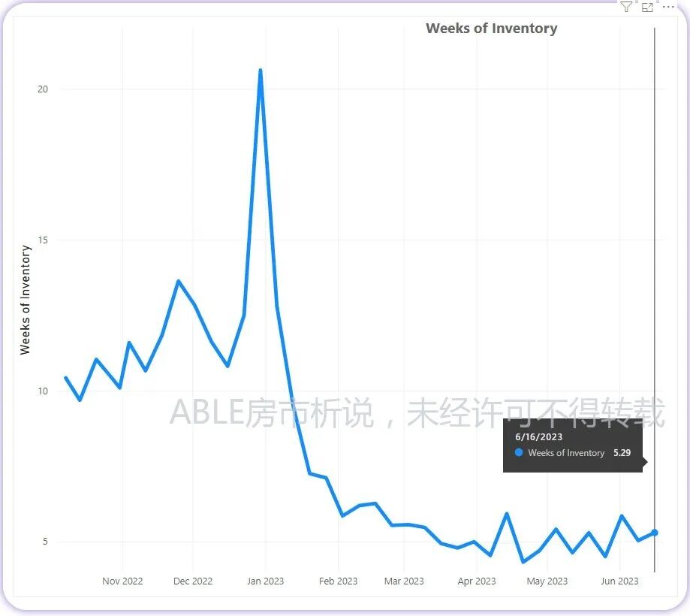Click the Feb 2023 axis label

tap(338, 581)
